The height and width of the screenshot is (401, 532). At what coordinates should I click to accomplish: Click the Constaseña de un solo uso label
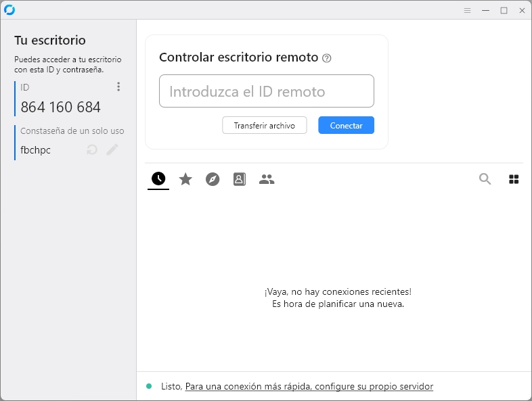pos(72,131)
